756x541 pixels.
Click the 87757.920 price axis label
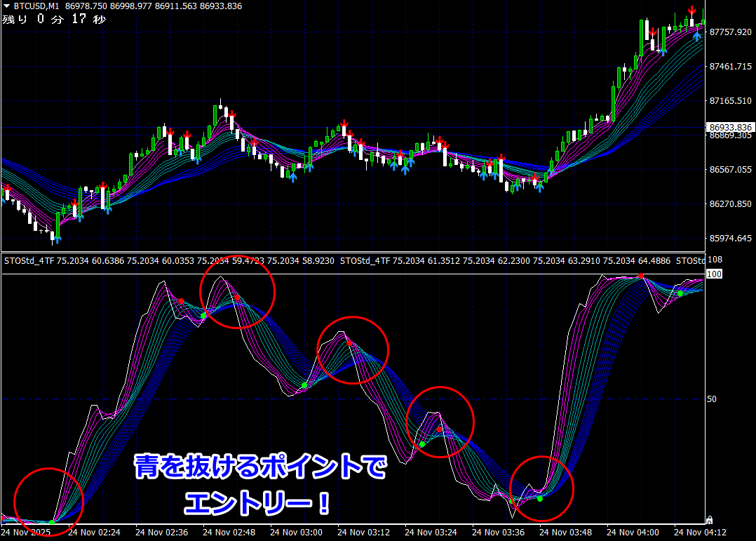tap(730, 32)
